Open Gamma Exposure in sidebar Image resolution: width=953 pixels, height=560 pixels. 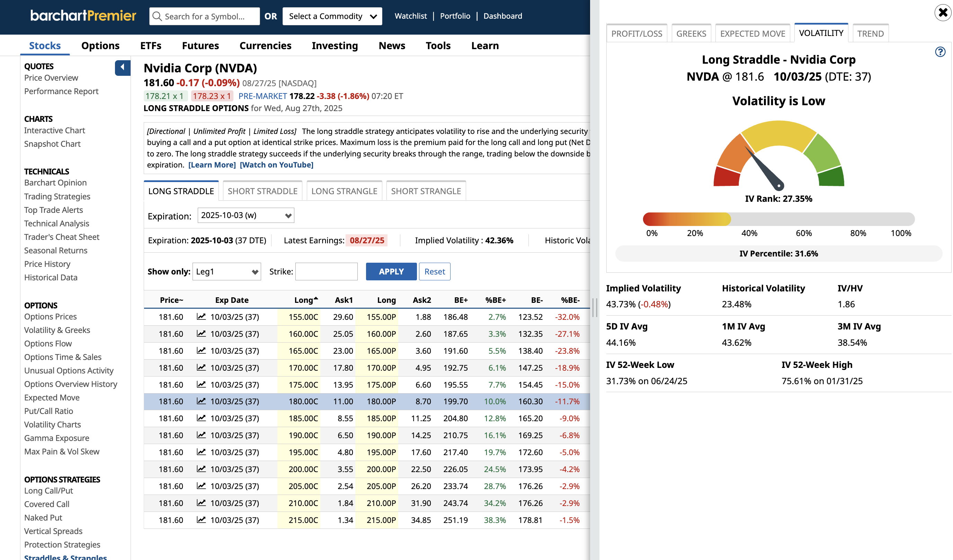(x=57, y=438)
